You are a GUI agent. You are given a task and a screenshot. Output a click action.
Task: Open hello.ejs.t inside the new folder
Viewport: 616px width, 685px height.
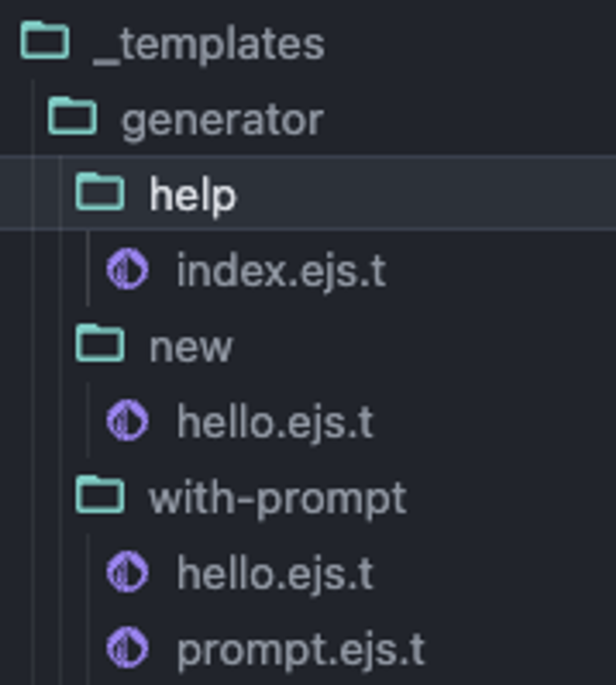pos(275,423)
